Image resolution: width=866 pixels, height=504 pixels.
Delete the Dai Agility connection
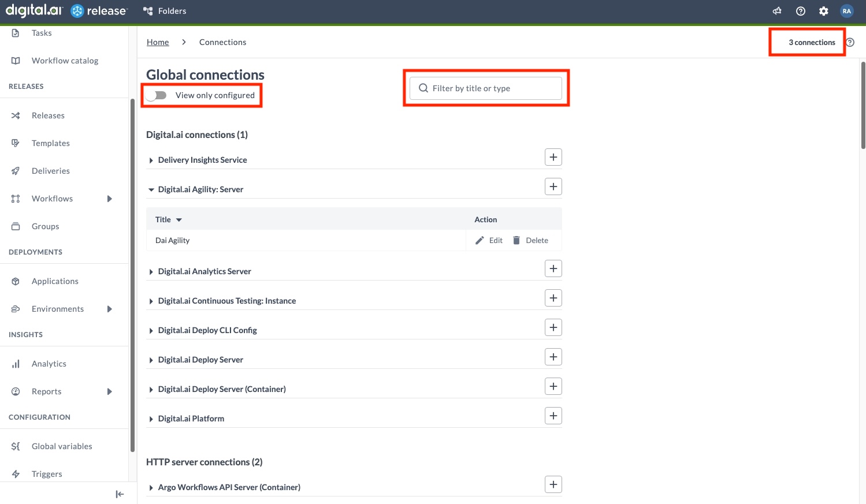tap(530, 240)
